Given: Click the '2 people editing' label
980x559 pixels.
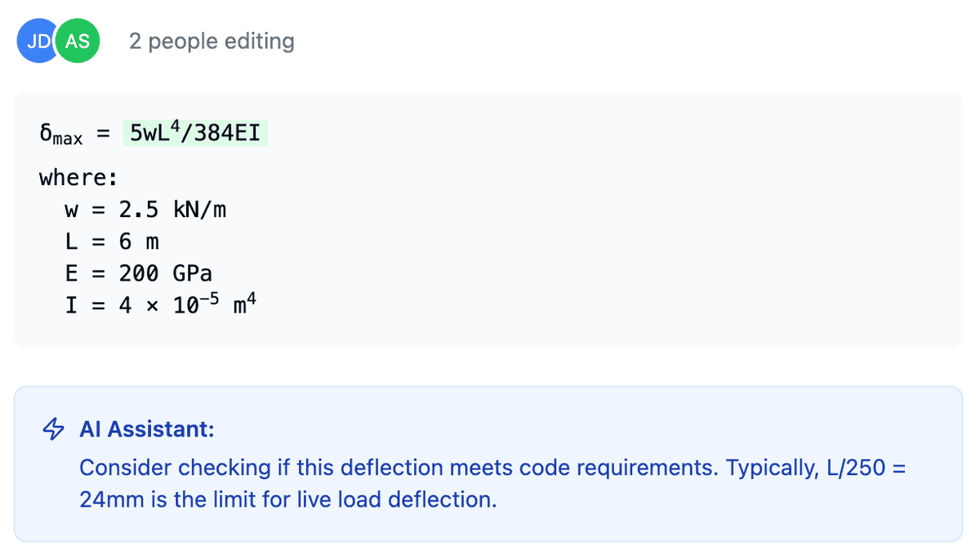Looking at the screenshot, I should (212, 41).
